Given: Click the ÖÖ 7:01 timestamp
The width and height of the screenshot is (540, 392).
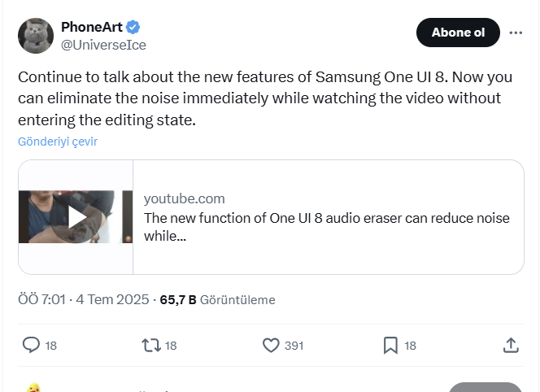Looking at the screenshot, I should (x=41, y=299).
